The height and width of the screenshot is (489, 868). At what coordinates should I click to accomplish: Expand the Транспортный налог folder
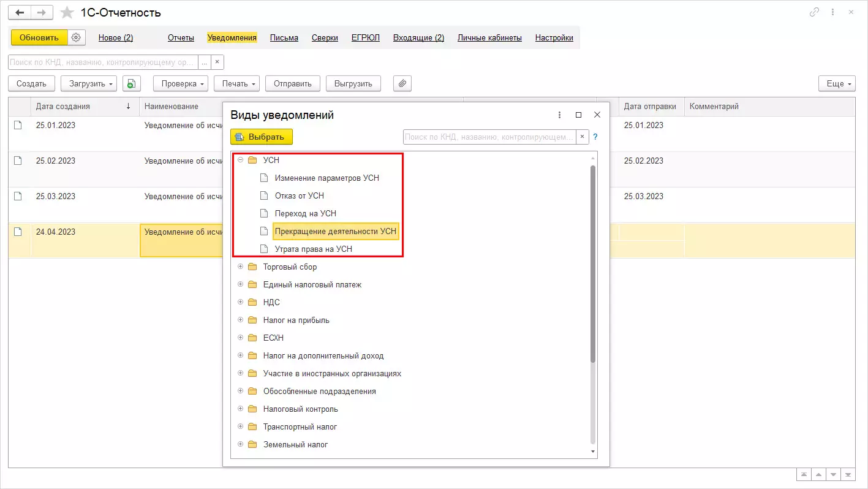240,426
